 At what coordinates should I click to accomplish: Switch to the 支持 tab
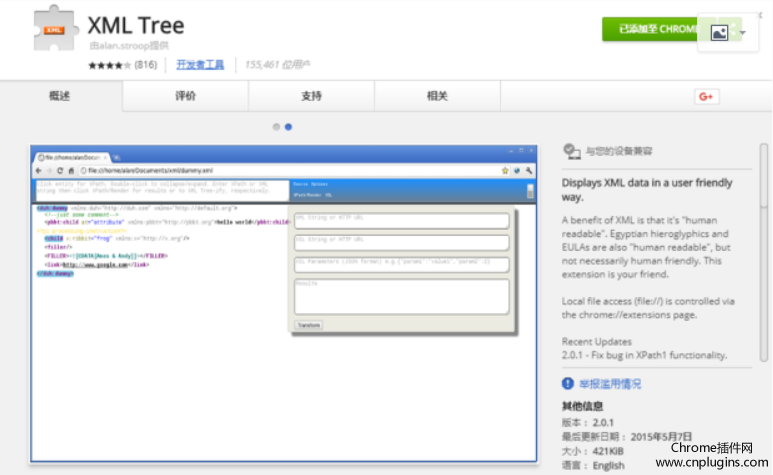point(311,96)
